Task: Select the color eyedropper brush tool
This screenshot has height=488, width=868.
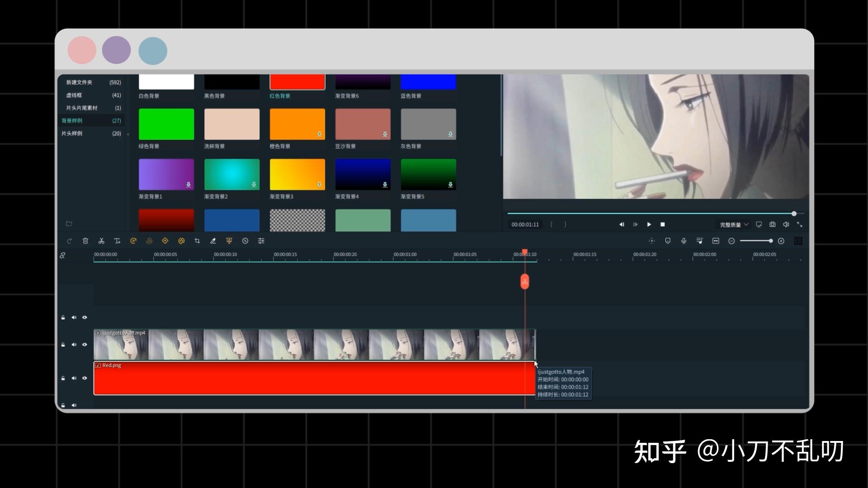Action: pos(213,241)
